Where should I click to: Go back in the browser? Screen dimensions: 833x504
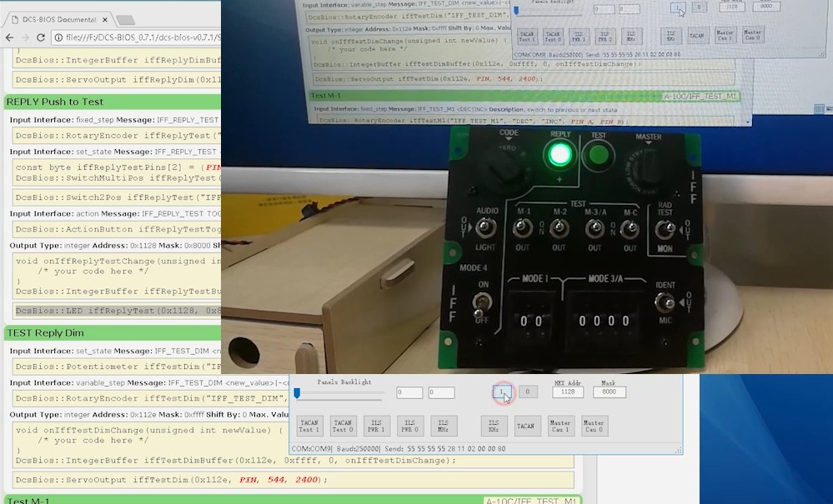(9, 37)
